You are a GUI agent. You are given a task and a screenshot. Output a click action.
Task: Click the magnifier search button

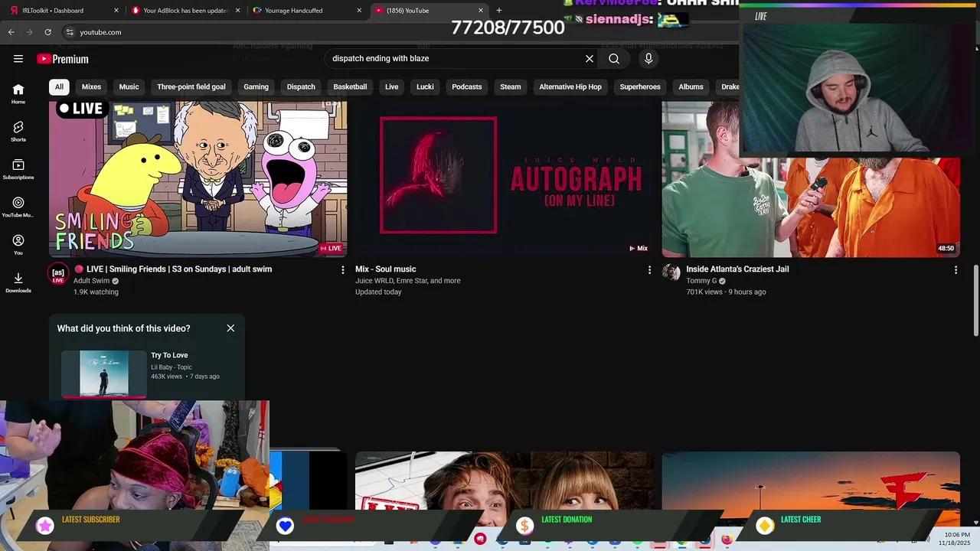[x=614, y=59]
